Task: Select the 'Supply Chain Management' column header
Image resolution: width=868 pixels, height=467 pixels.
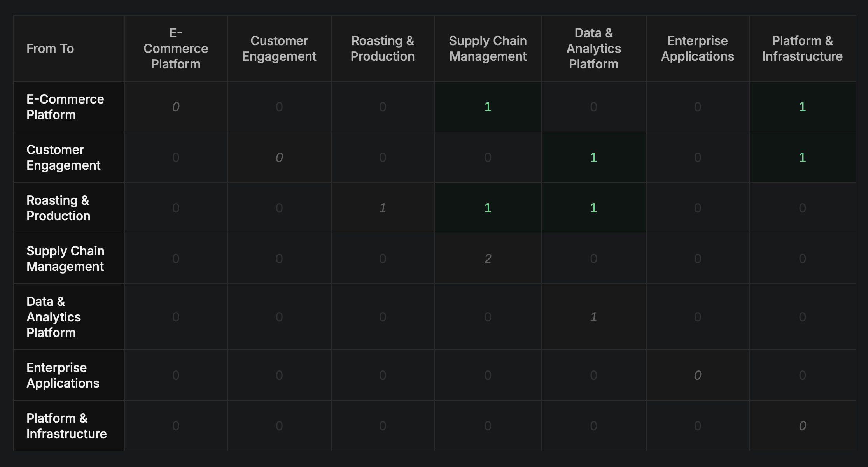Action: click(488, 49)
